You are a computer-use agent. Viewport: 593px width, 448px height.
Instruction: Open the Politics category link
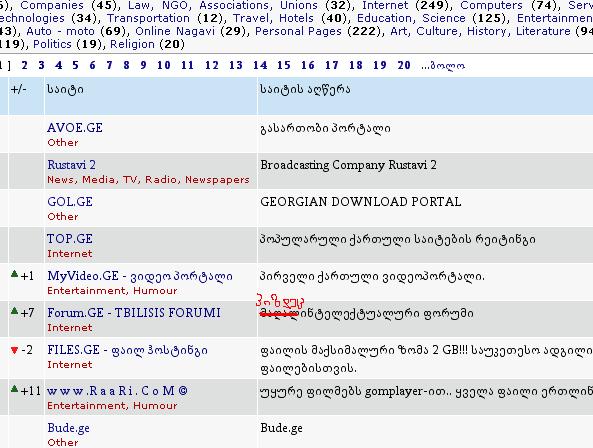coord(52,44)
